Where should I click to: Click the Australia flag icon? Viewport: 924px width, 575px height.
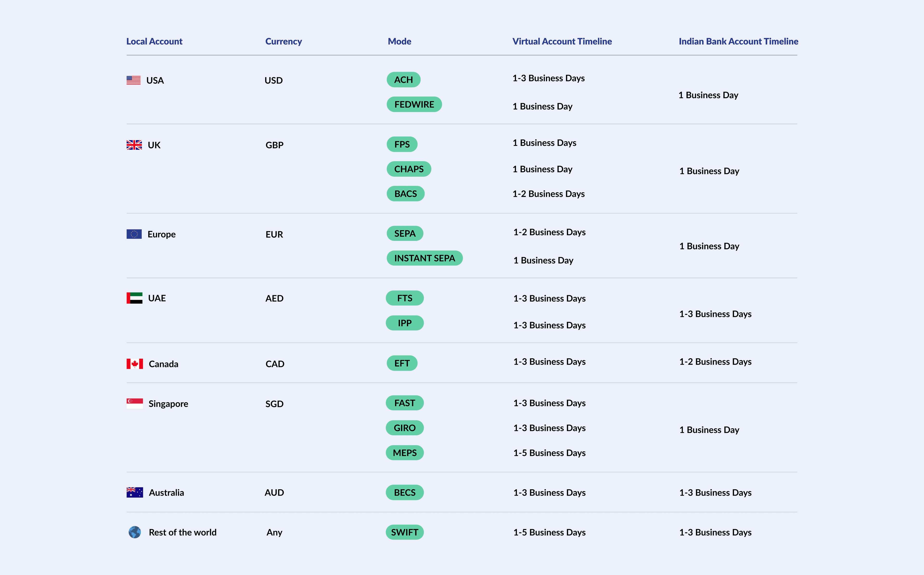tap(135, 492)
